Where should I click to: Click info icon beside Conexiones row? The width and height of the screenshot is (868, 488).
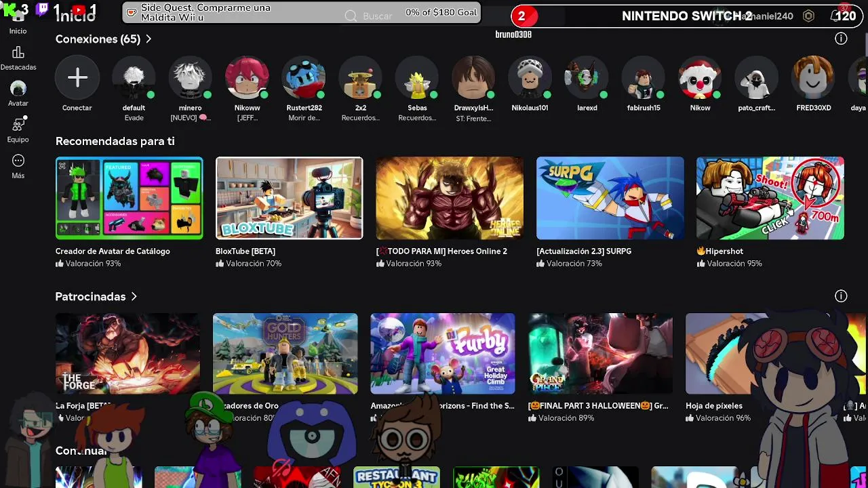tap(841, 39)
